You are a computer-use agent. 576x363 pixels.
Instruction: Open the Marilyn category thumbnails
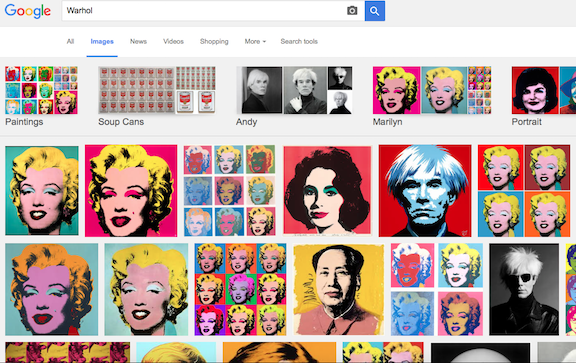coord(432,90)
